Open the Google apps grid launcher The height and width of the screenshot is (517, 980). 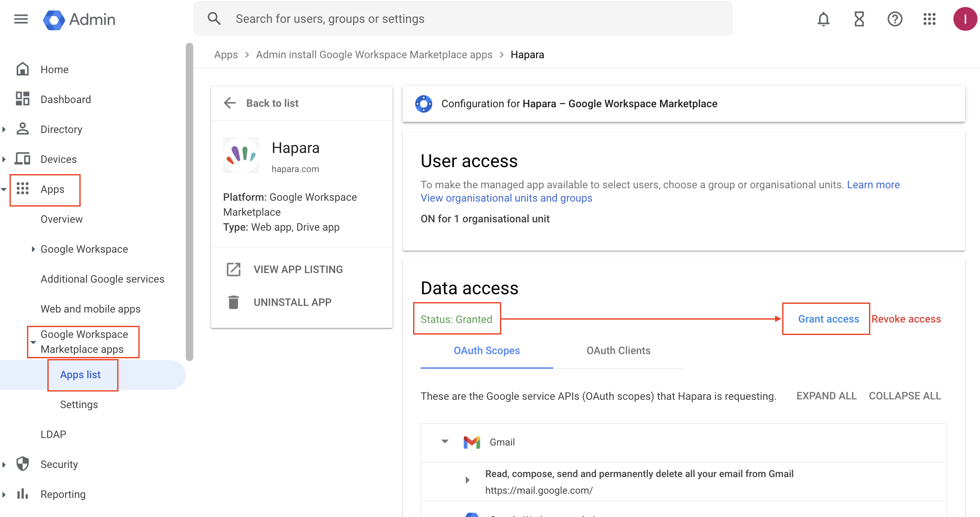pos(929,19)
